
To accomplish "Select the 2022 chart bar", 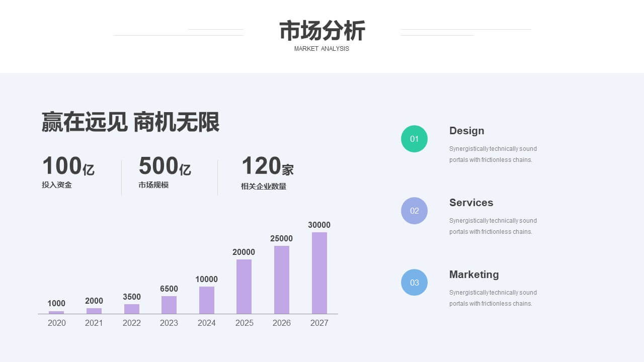I will pyautogui.click(x=132, y=309).
